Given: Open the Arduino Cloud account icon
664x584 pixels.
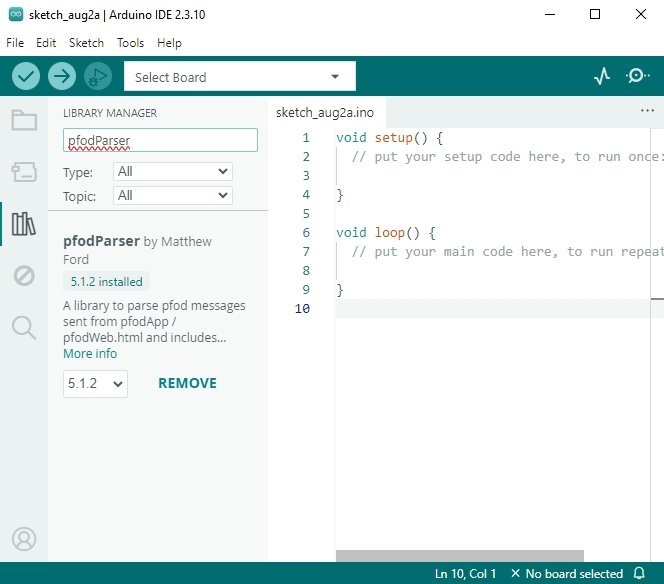Looking at the screenshot, I should [24, 539].
